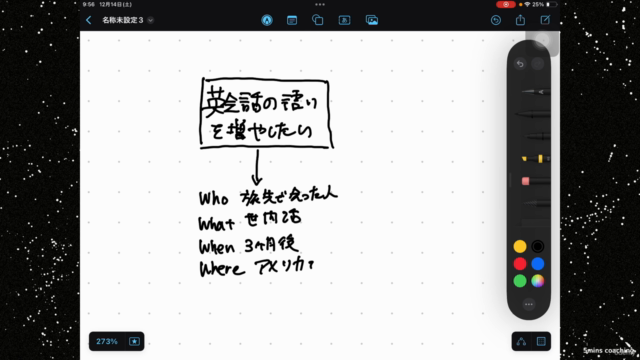Image resolution: width=640 pixels, height=360 pixels.
Task: Go back with the left chevron
Action: click(x=89, y=20)
